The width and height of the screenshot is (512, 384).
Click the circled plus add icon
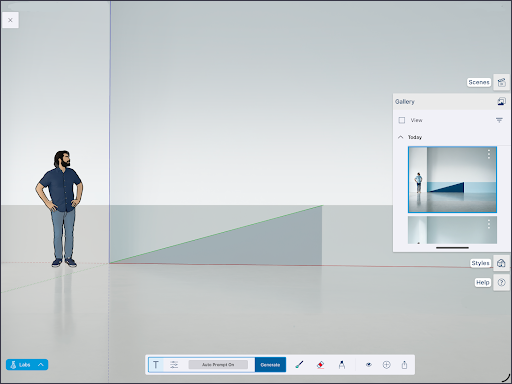click(x=386, y=365)
